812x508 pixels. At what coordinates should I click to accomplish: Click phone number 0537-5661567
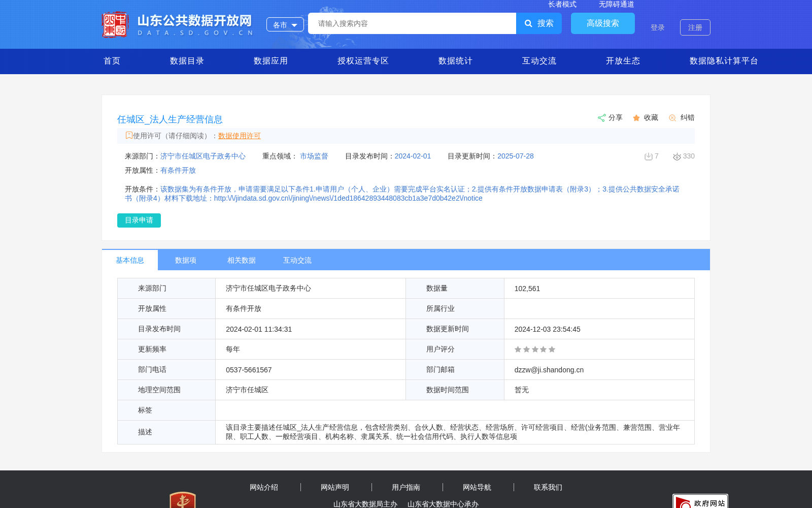[249, 370]
